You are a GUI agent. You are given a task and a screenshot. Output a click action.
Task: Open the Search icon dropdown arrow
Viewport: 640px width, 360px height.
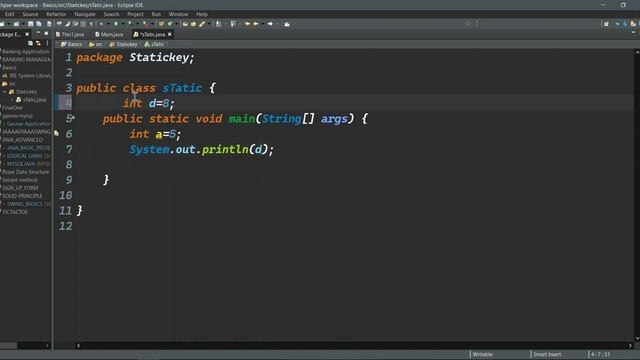coord(209,24)
